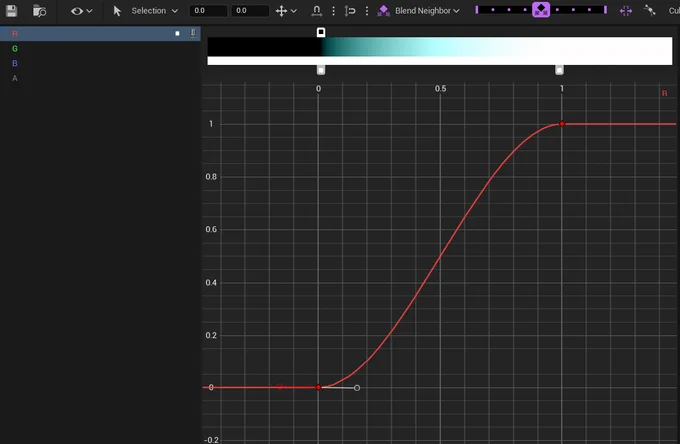The height and width of the screenshot is (444, 680).
Task: Select the gradient stop below time 1
Action: [559, 70]
